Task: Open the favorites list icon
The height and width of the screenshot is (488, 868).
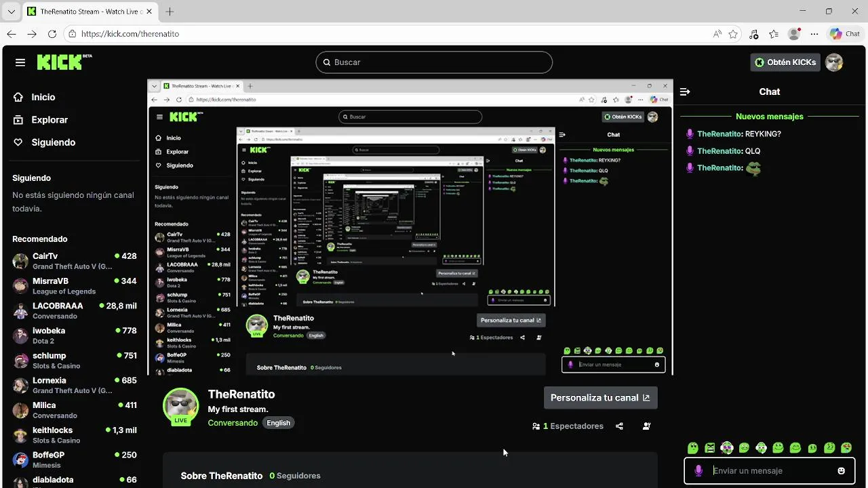Action: click(774, 34)
